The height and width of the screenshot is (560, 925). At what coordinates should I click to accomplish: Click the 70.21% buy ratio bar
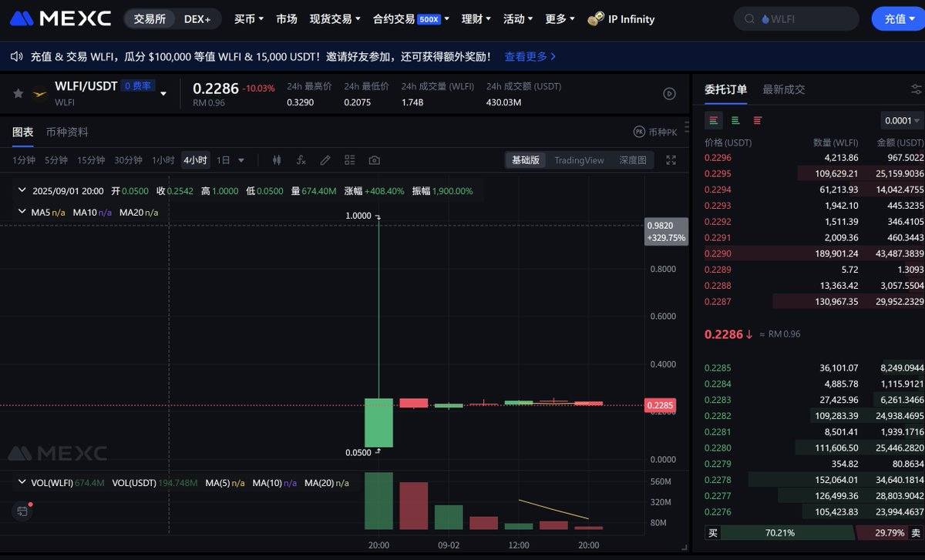point(779,532)
